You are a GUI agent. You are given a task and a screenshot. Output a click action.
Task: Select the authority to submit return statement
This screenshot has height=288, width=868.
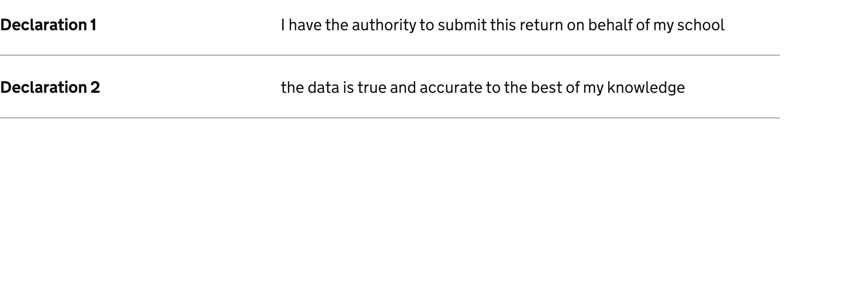pyautogui.click(x=502, y=25)
